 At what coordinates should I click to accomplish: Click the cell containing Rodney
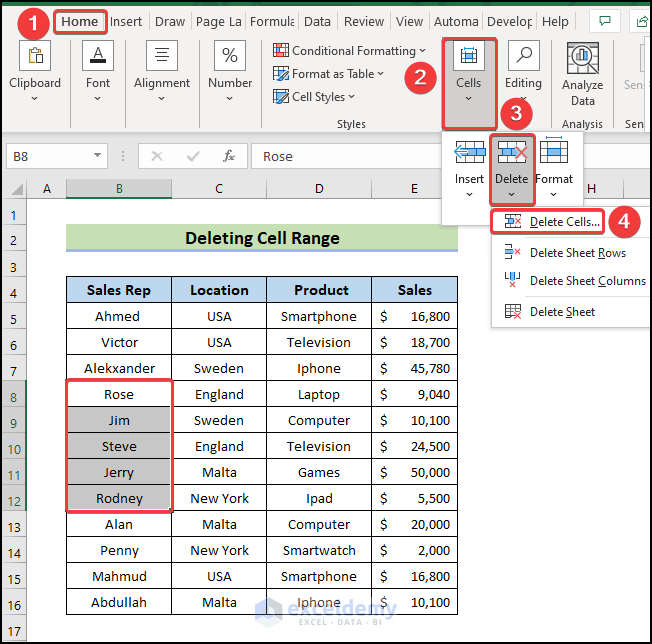tap(119, 498)
